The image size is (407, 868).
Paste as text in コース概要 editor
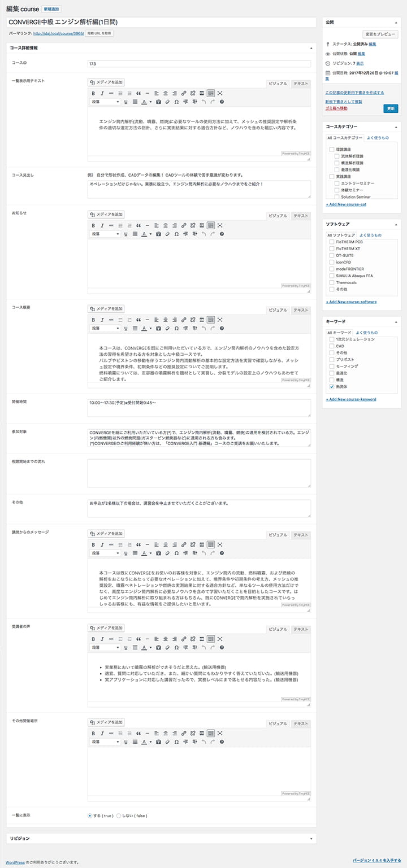click(x=158, y=328)
